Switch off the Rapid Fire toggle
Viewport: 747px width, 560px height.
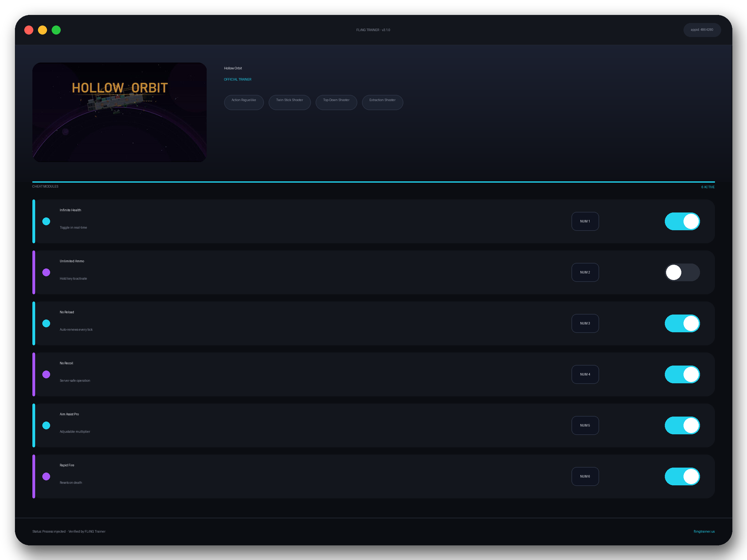[682, 476]
